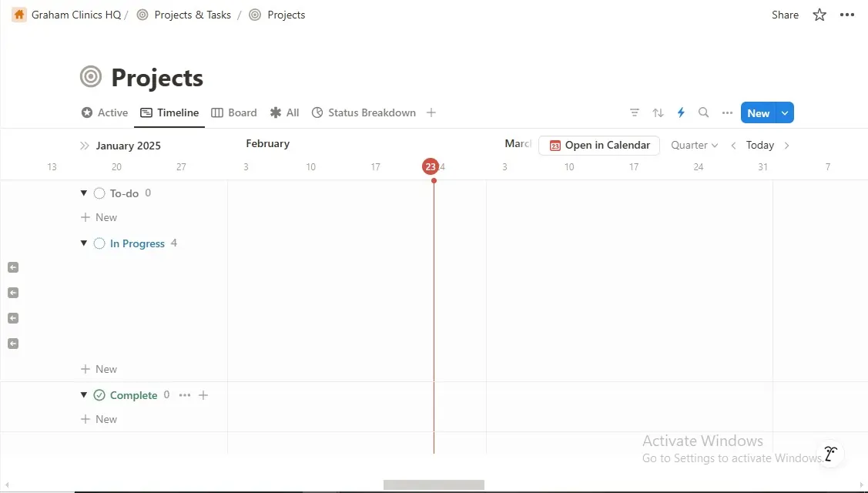868x493 pixels.
Task: Open the Status Breakdown view tab
Action: (x=364, y=112)
